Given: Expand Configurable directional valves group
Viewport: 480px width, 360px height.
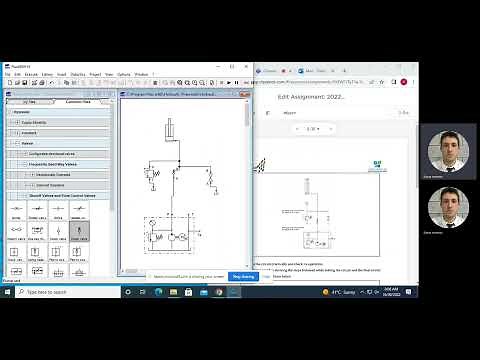Looking at the screenshot, I should [25, 154].
